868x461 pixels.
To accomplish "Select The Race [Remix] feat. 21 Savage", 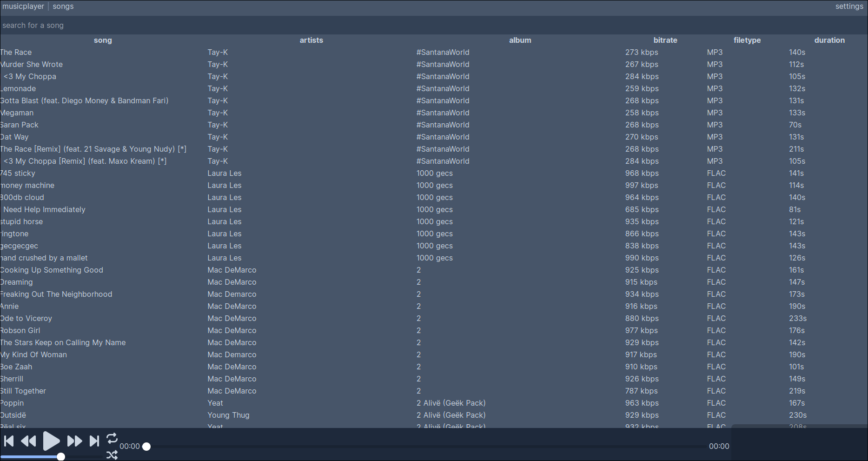I will pos(93,149).
